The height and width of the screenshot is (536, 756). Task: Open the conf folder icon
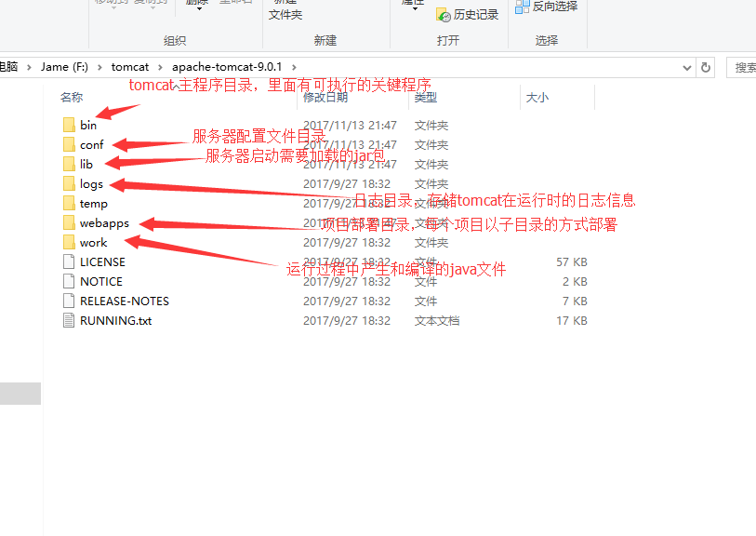[69, 145]
